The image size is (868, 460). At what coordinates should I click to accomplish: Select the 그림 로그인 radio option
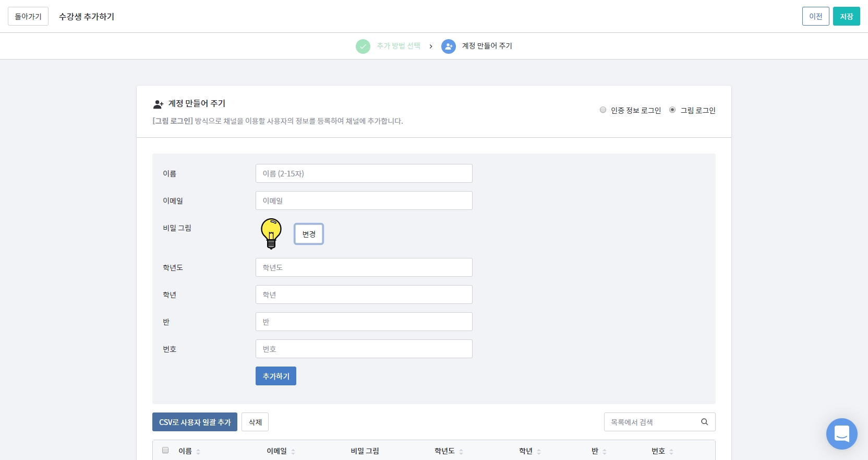[672, 110]
